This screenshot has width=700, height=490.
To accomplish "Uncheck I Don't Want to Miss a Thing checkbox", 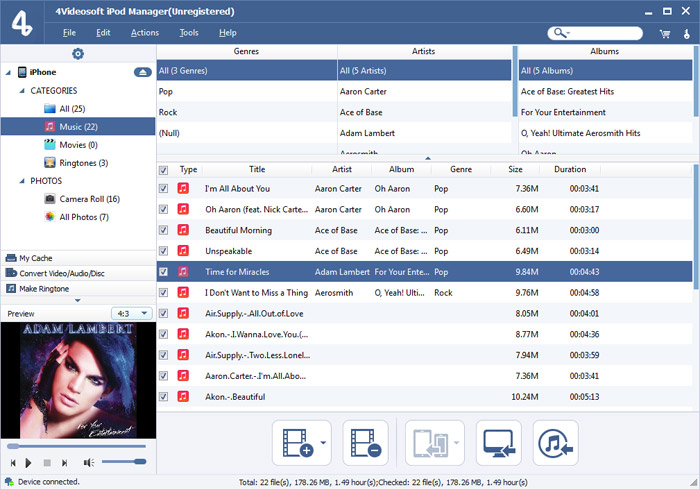I will 163,292.
